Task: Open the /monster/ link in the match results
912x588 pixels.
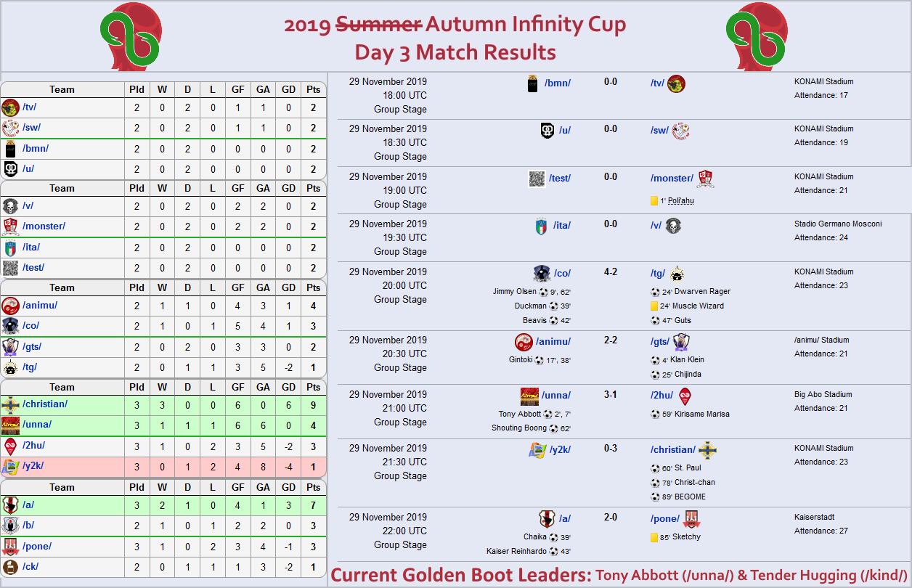Action: [x=672, y=178]
